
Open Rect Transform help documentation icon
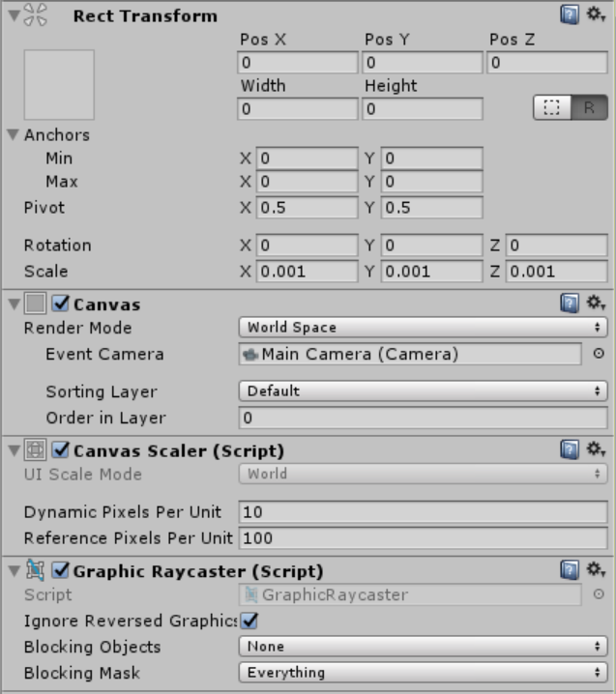pos(570,15)
